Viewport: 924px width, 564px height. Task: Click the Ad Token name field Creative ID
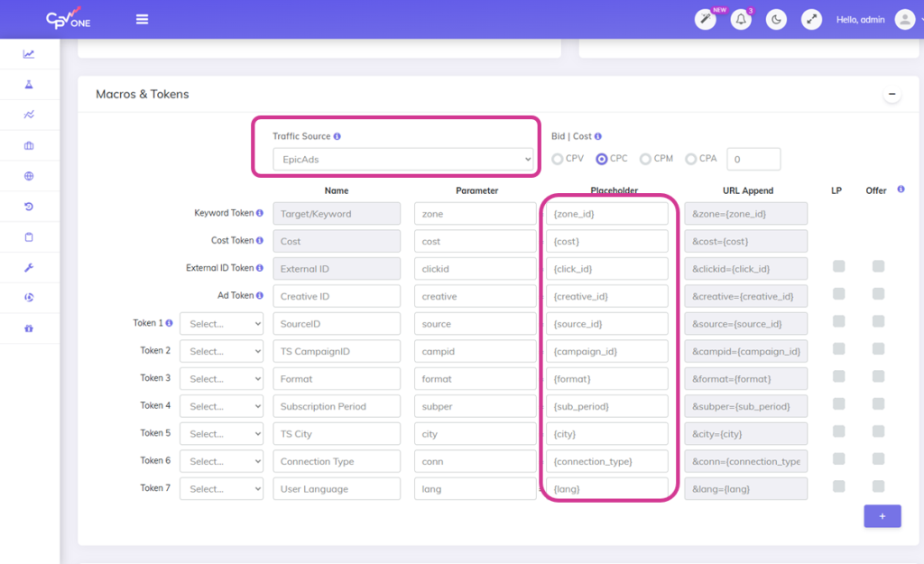(x=337, y=297)
